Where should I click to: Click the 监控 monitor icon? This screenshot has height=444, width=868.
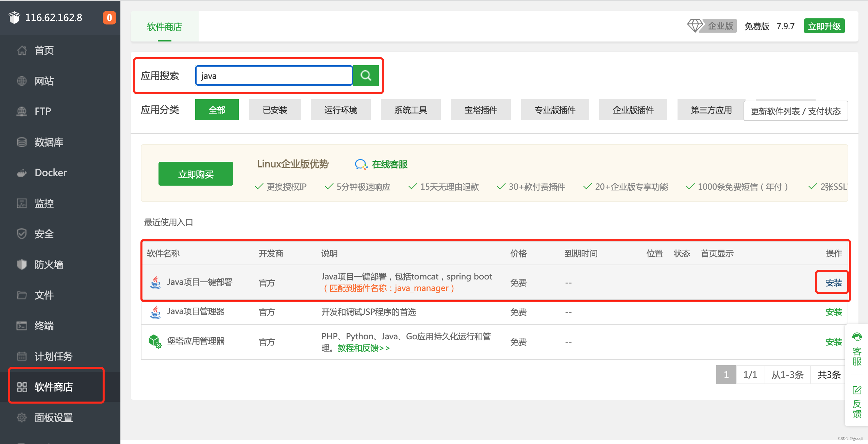click(22, 203)
